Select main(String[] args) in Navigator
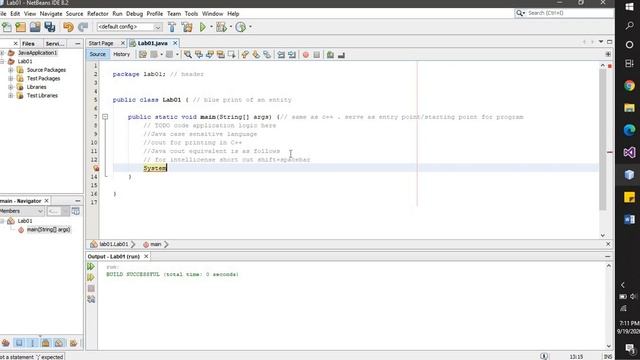Screen dimensions: 640x360 pyautogui.click(x=48, y=229)
